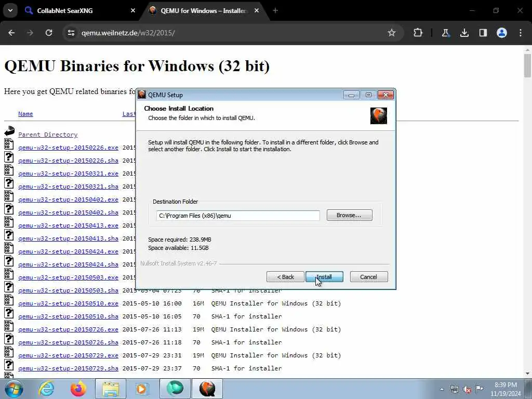The width and height of the screenshot is (532, 399).
Task: Open the clock showing 8:39 PM
Action: (506, 389)
